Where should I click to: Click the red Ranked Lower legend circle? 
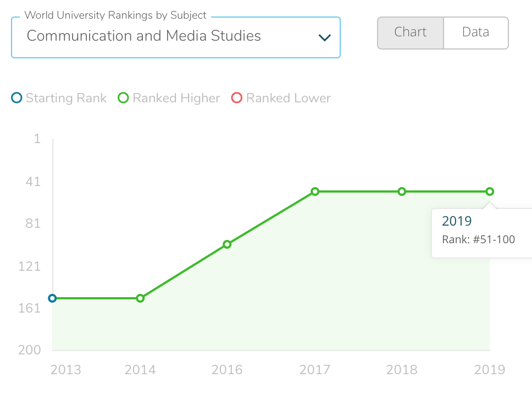(x=236, y=98)
